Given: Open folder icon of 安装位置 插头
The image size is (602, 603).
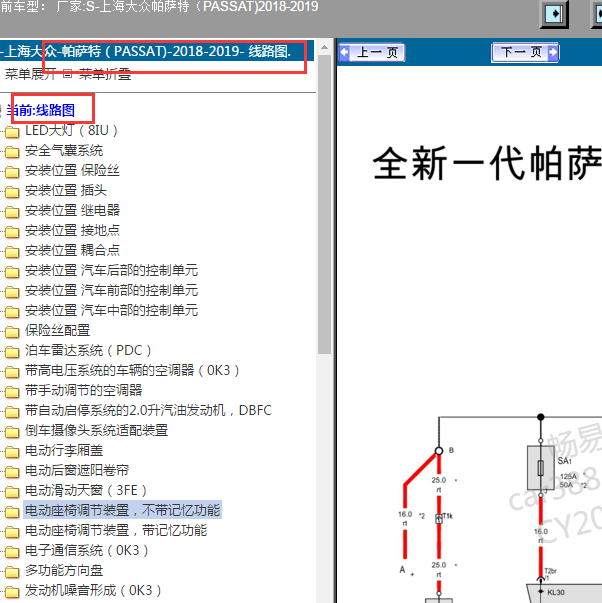Looking at the screenshot, I should click(x=12, y=192).
